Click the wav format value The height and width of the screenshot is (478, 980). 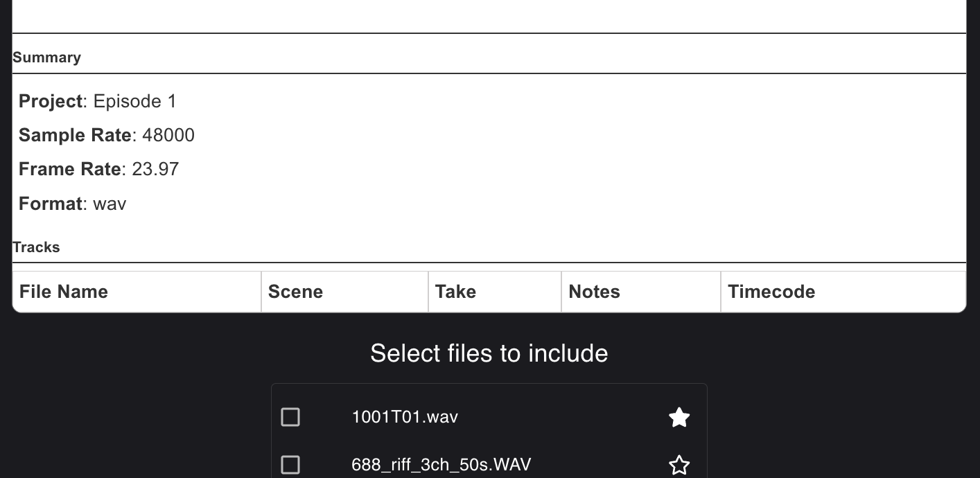click(x=110, y=204)
